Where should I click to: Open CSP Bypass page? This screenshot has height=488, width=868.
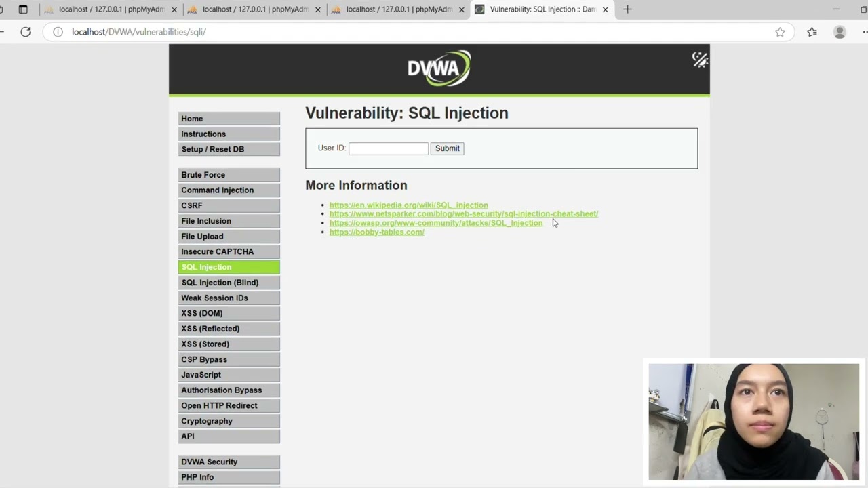point(229,359)
